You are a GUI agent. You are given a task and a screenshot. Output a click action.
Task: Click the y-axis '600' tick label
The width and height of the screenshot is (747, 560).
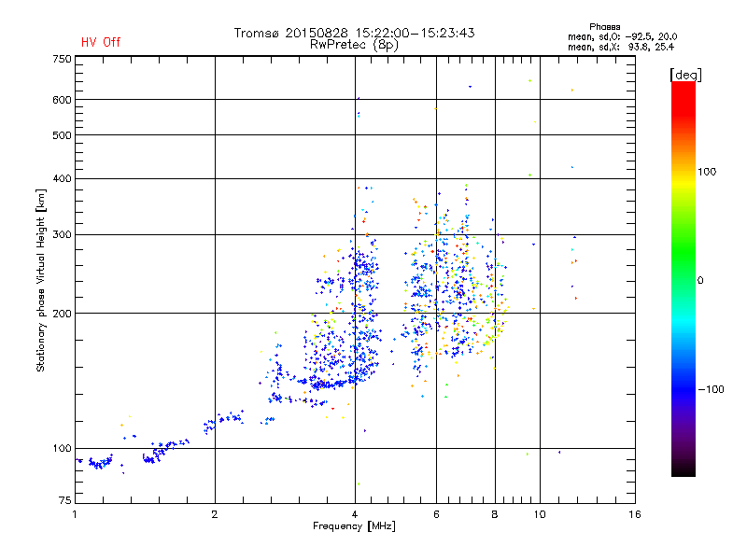pos(62,100)
